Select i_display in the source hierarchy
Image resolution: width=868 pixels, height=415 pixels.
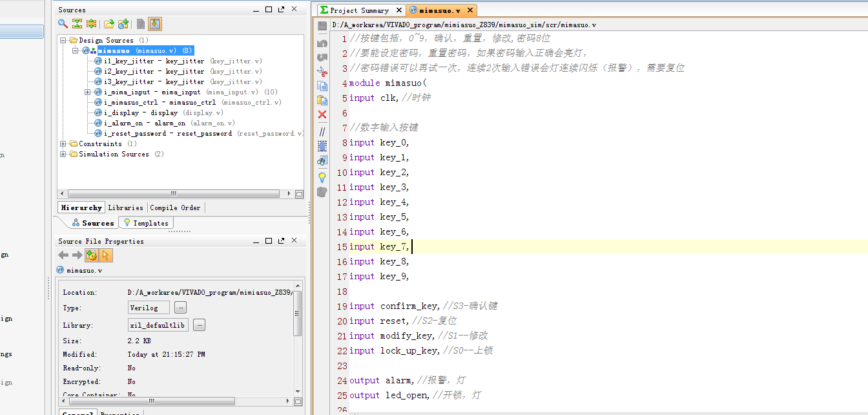click(140, 112)
